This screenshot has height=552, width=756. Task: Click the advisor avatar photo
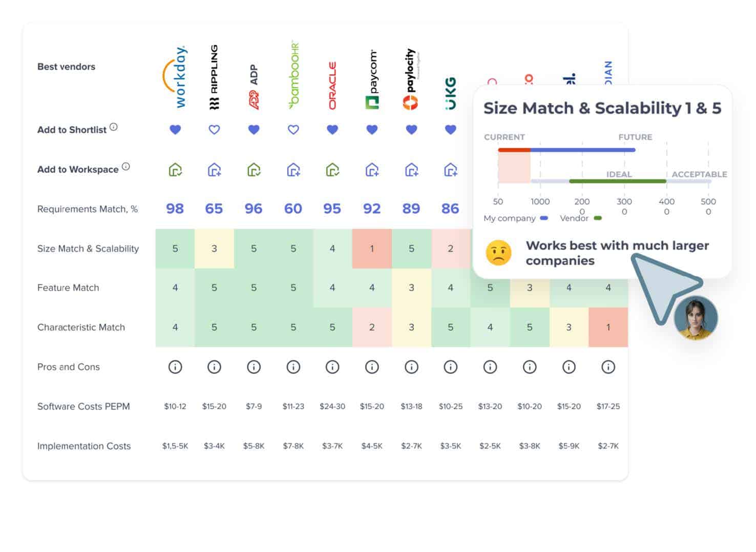(x=695, y=318)
